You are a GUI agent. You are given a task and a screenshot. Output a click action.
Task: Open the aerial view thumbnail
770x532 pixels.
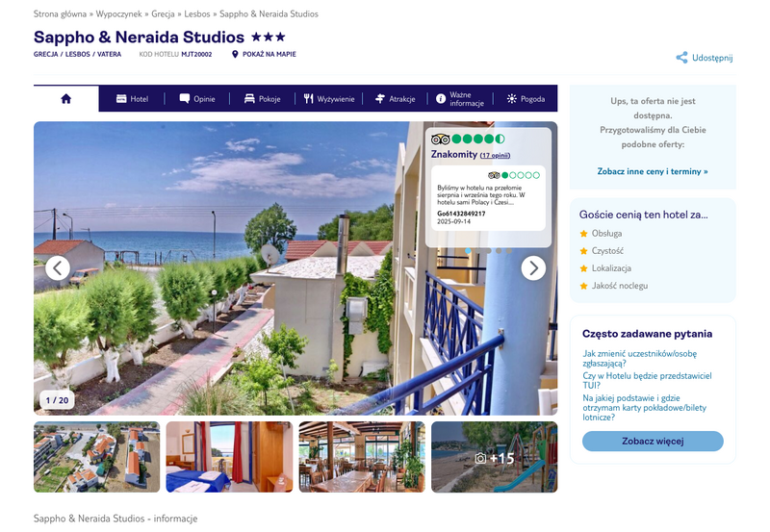(97, 457)
